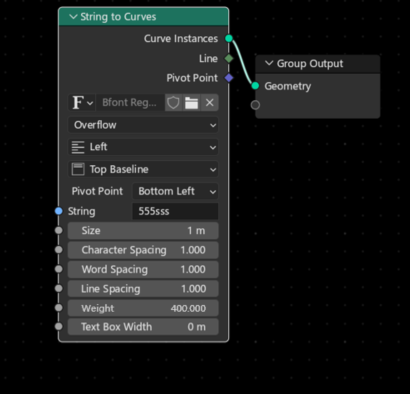Open font file with folder icon
The image size is (410, 394).
pyautogui.click(x=191, y=102)
